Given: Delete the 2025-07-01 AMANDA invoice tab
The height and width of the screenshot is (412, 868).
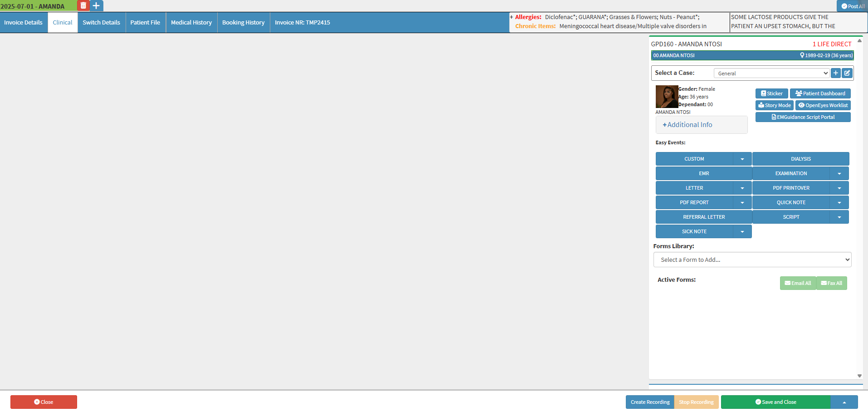Looking at the screenshot, I should click(x=83, y=6).
